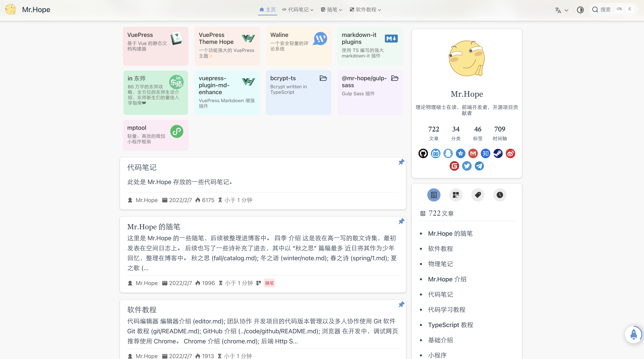Open 基础介绍 in the article list

[x=440, y=340]
